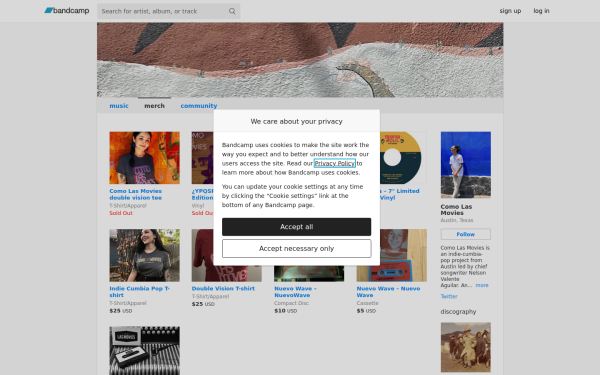Select the merch tab
The height and width of the screenshot is (375, 600).
tap(155, 106)
